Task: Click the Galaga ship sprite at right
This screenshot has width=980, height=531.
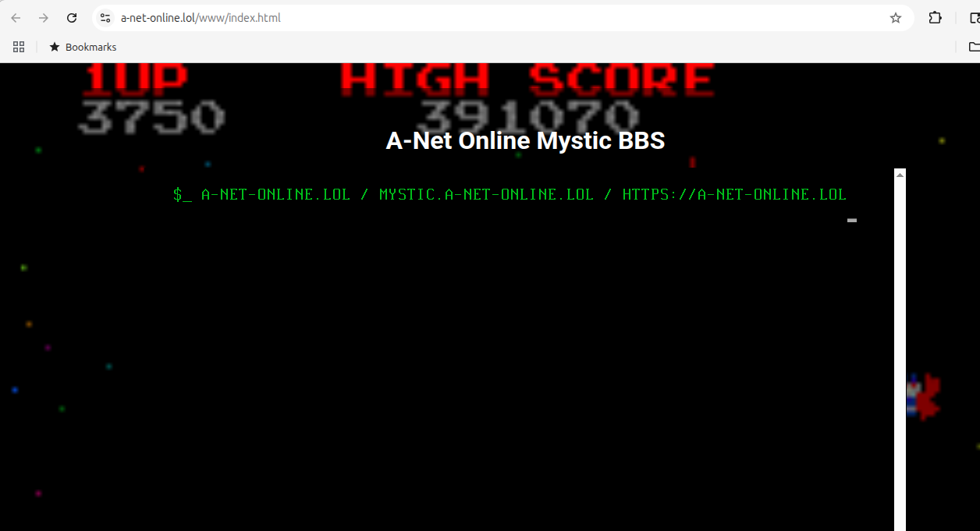Action: point(923,397)
